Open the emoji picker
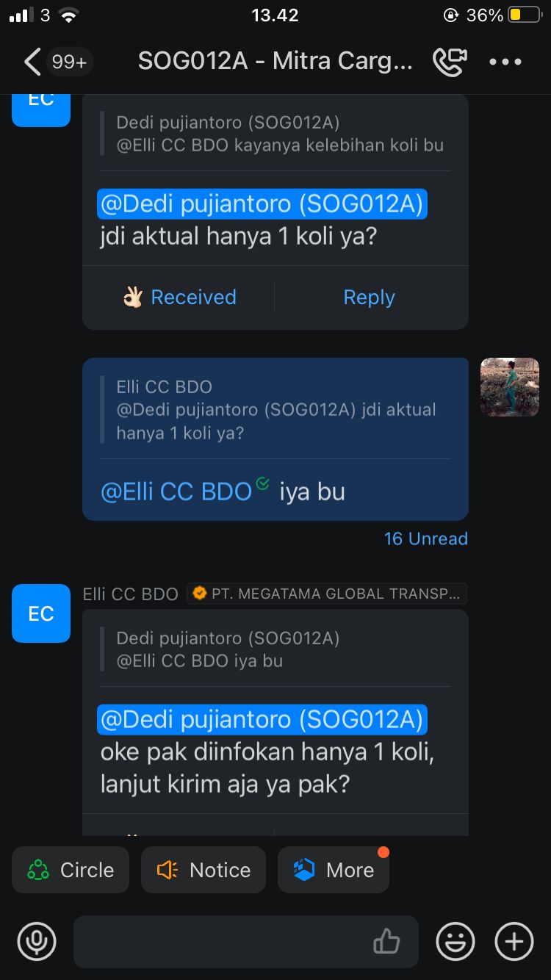551x980 pixels. tap(455, 941)
